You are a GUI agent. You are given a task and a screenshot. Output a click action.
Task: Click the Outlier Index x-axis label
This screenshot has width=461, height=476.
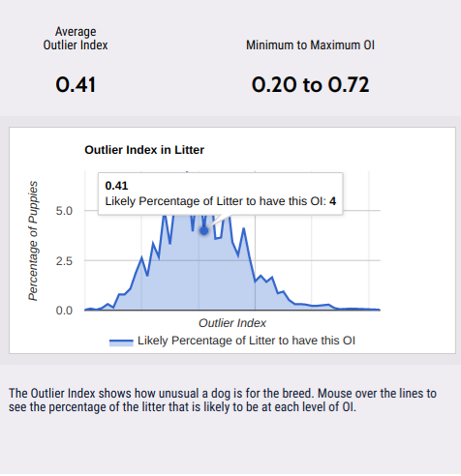pyautogui.click(x=232, y=323)
